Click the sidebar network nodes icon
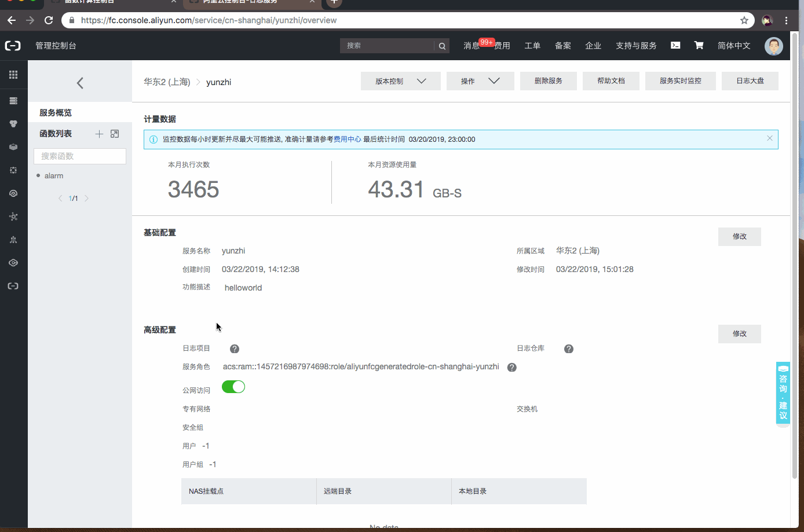804x532 pixels. (x=13, y=217)
